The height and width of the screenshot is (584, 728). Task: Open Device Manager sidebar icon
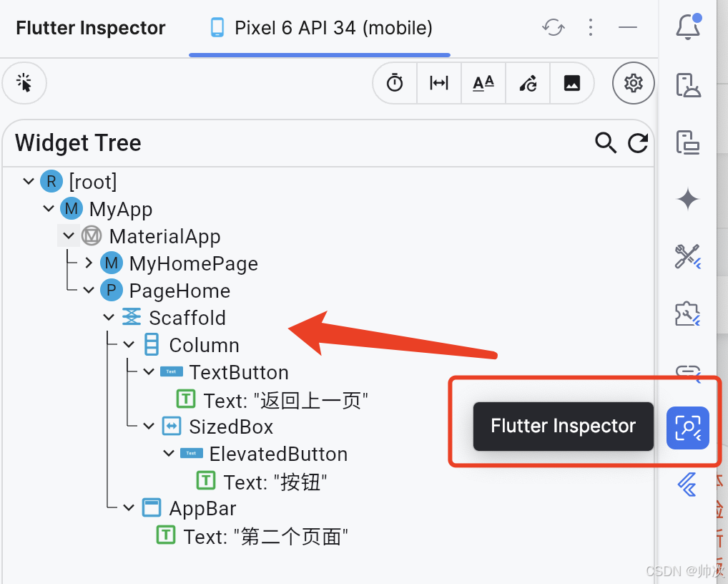pyautogui.click(x=688, y=142)
